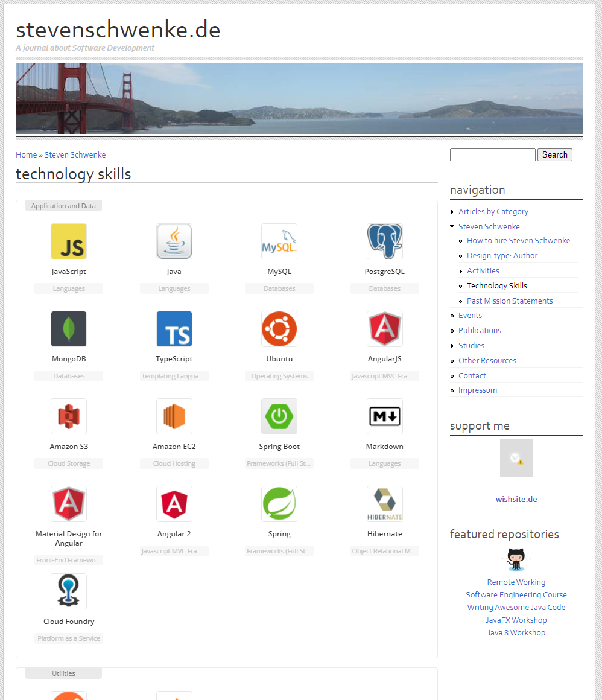Open Design-type: Author page
This screenshot has height=700, width=602.
click(502, 255)
